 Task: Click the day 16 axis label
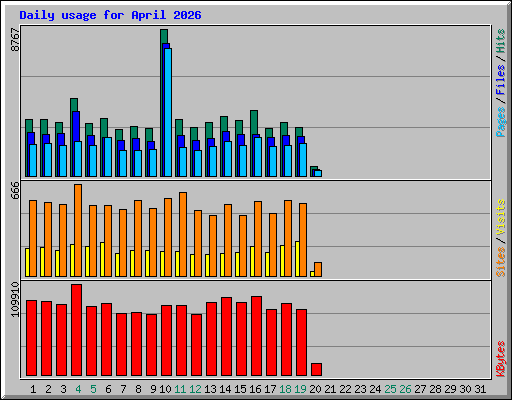click(255, 389)
